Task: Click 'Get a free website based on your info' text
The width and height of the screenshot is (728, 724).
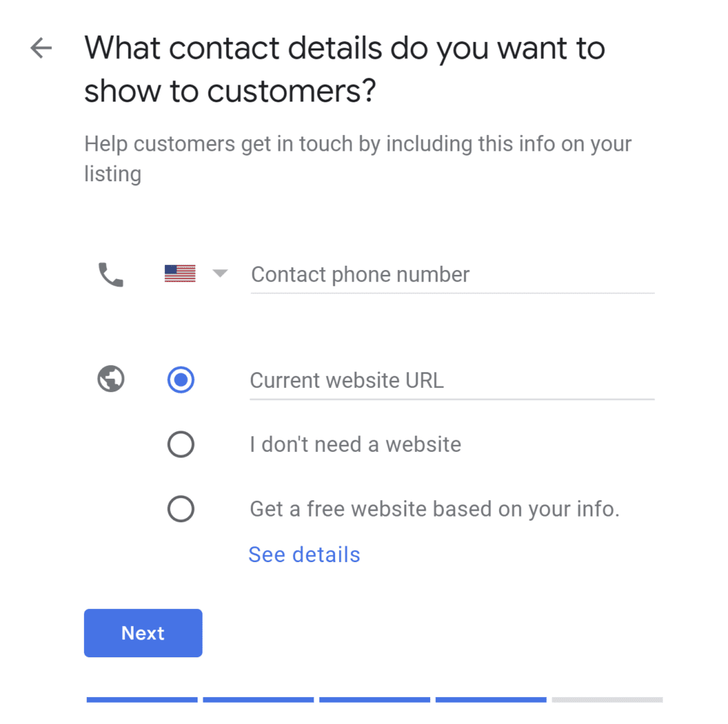Action: coord(434,509)
